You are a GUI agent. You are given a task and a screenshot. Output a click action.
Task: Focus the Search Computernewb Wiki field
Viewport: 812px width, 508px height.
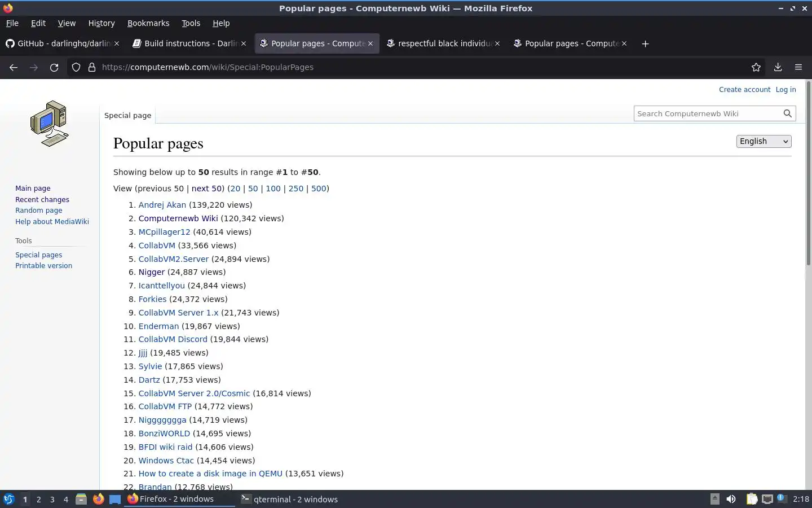(x=708, y=113)
